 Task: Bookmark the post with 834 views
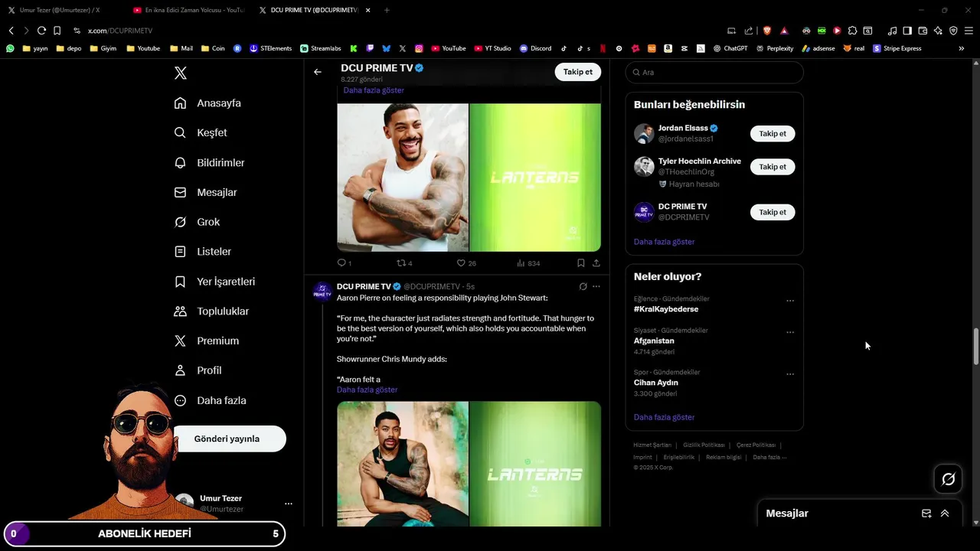pyautogui.click(x=581, y=263)
